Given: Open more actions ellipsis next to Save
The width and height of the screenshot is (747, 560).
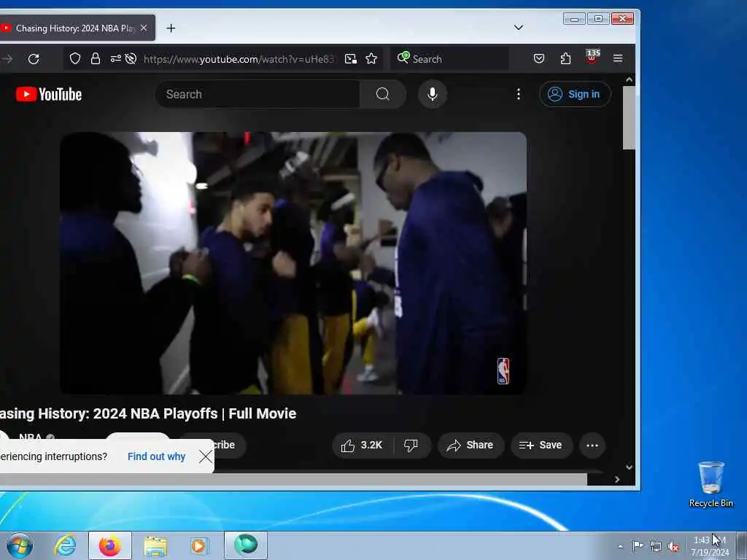Looking at the screenshot, I should point(592,446).
